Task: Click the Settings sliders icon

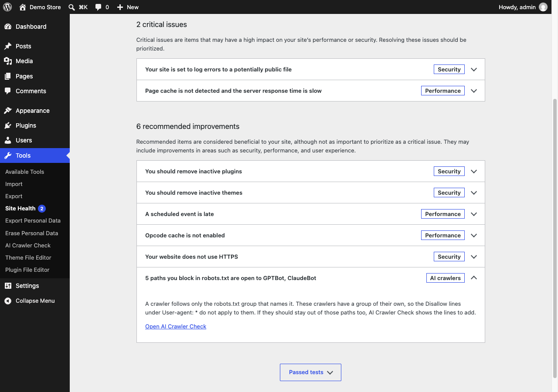Action: point(8,286)
